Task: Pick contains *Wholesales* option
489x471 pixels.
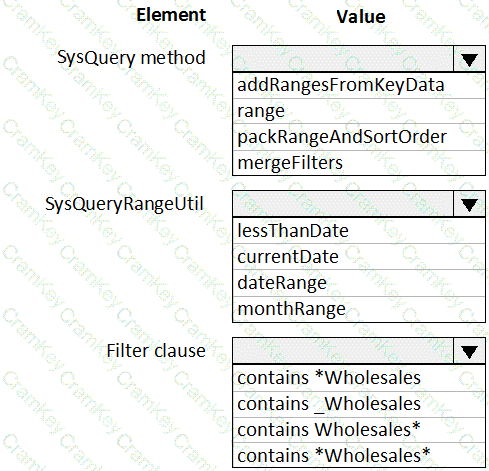Action: click(x=359, y=455)
